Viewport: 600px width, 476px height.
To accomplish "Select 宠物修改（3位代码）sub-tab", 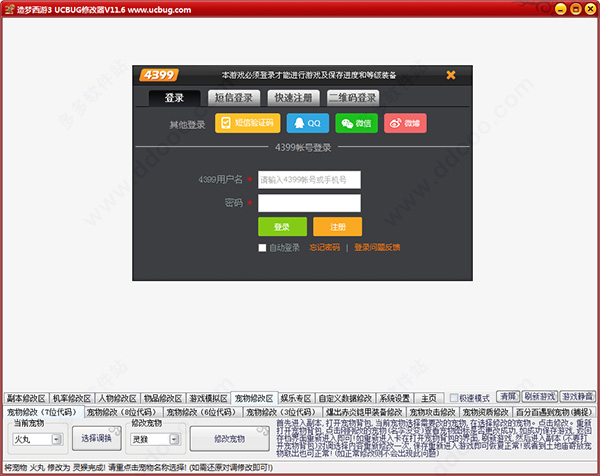I will tap(283, 412).
